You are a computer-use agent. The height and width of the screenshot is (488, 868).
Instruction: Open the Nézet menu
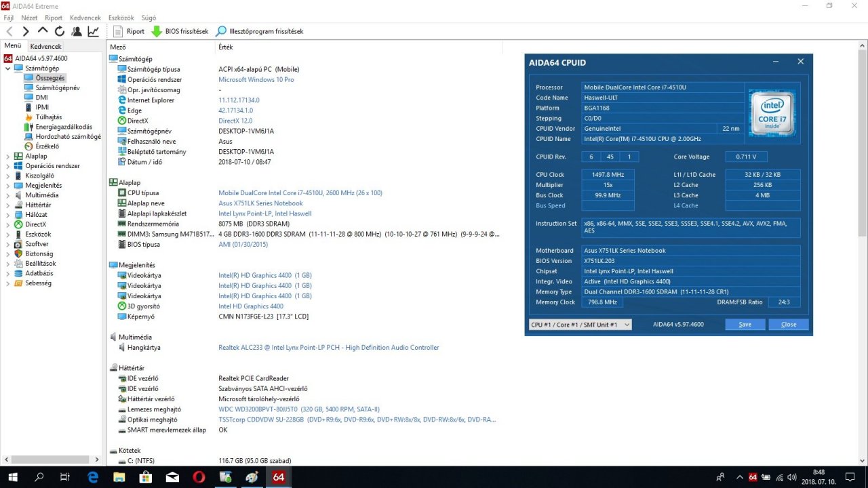click(x=29, y=18)
